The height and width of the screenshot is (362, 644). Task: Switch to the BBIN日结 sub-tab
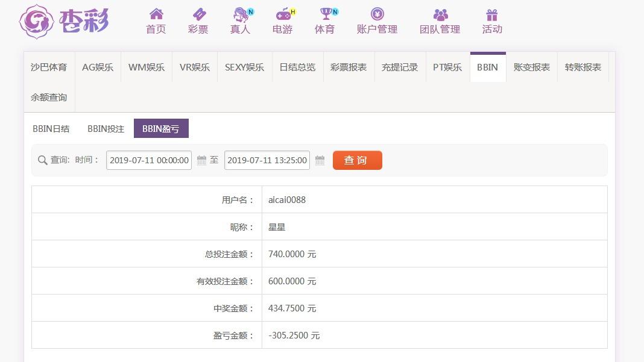51,128
